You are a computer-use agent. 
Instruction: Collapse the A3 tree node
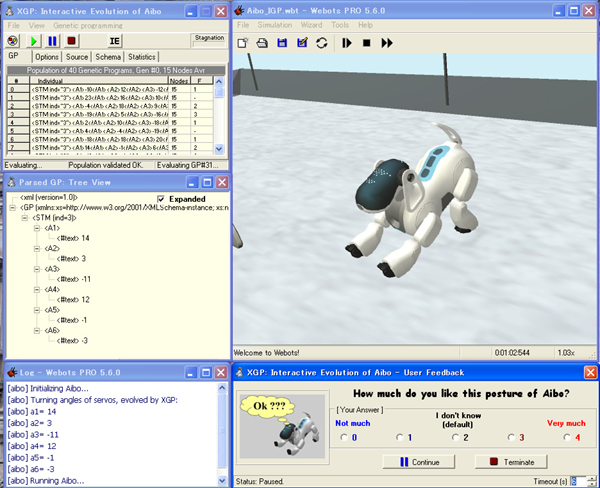[37, 269]
